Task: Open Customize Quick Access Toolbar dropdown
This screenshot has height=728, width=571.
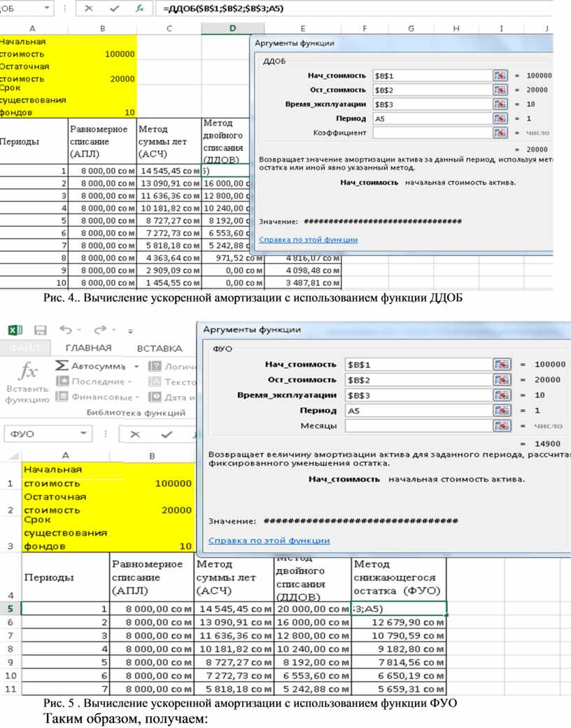Action: click(130, 331)
